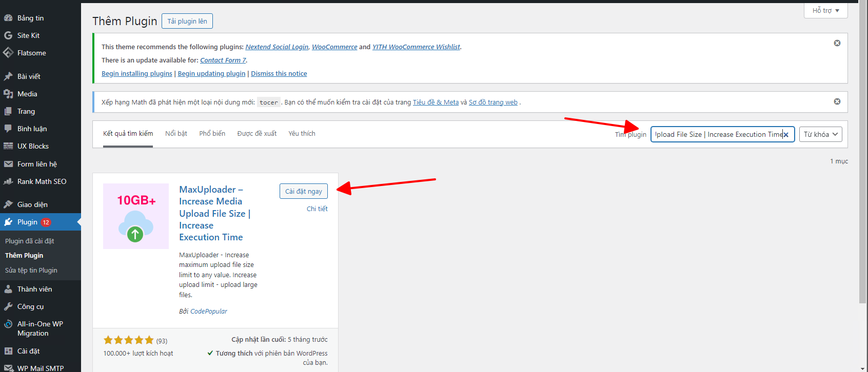Dismiss the theme recommended plugins notice
This screenshot has width=868, height=372.
(x=837, y=43)
